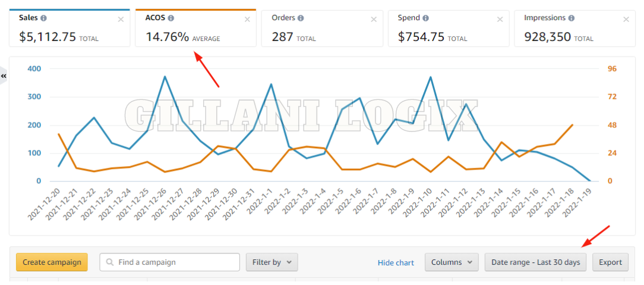The image size is (644, 285).
Task: Select the Sales metric card
Action: [68, 35]
